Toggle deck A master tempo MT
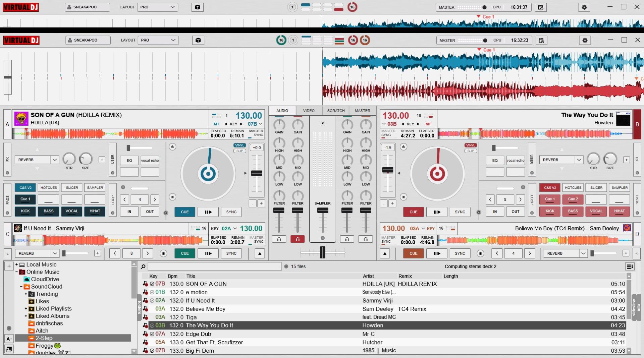644x358 pixels. (216, 124)
